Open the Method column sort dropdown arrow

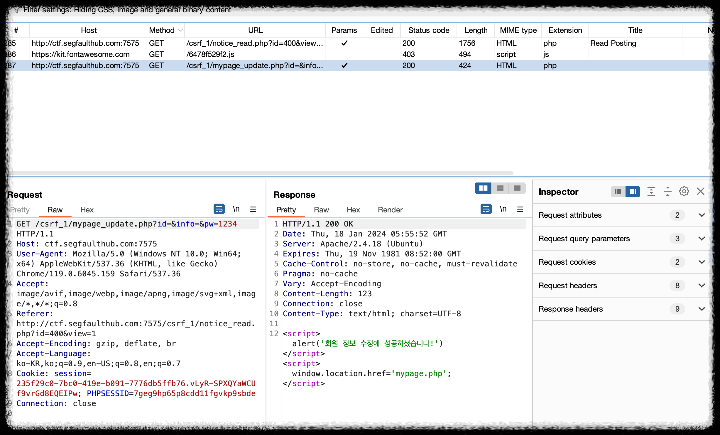click(x=180, y=30)
